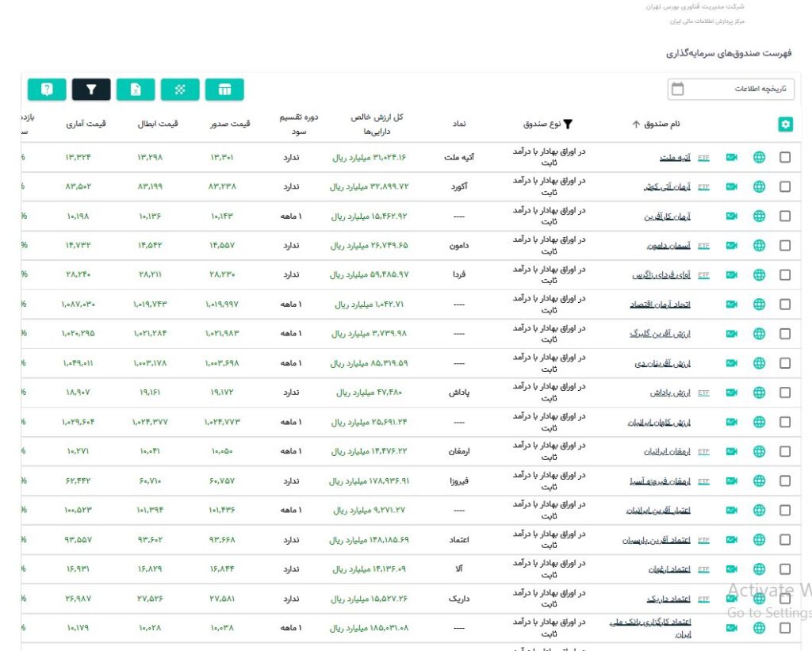
Task: Click the globe icon for ارمغان ایرانیان
Action: [759, 452]
